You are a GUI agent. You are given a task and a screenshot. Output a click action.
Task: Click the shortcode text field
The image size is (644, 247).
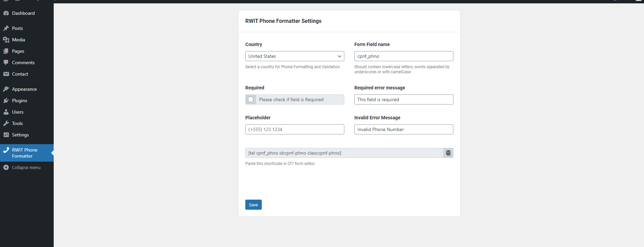(x=344, y=153)
